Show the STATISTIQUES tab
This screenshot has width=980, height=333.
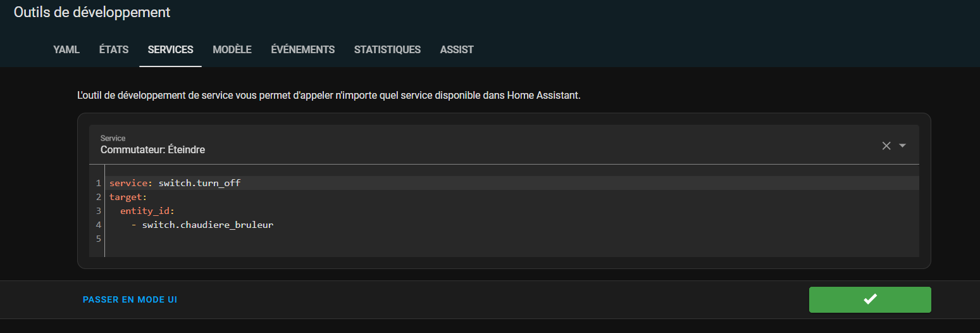387,49
